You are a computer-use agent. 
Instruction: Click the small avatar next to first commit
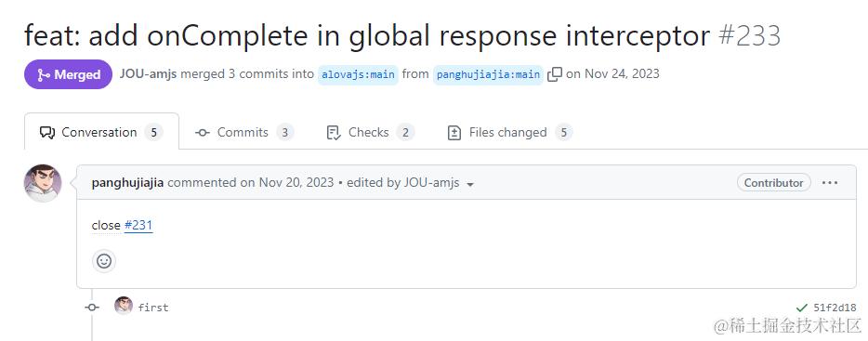pos(124,306)
